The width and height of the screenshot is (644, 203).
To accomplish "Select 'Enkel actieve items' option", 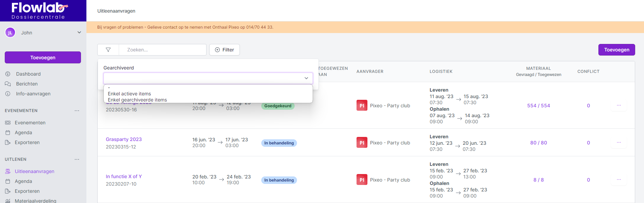I will [129, 94].
